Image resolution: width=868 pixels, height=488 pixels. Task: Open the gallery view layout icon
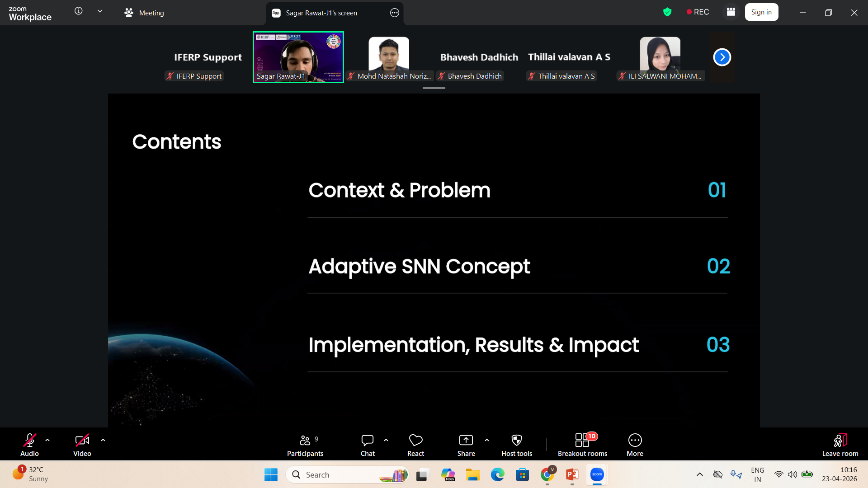tap(731, 12)
